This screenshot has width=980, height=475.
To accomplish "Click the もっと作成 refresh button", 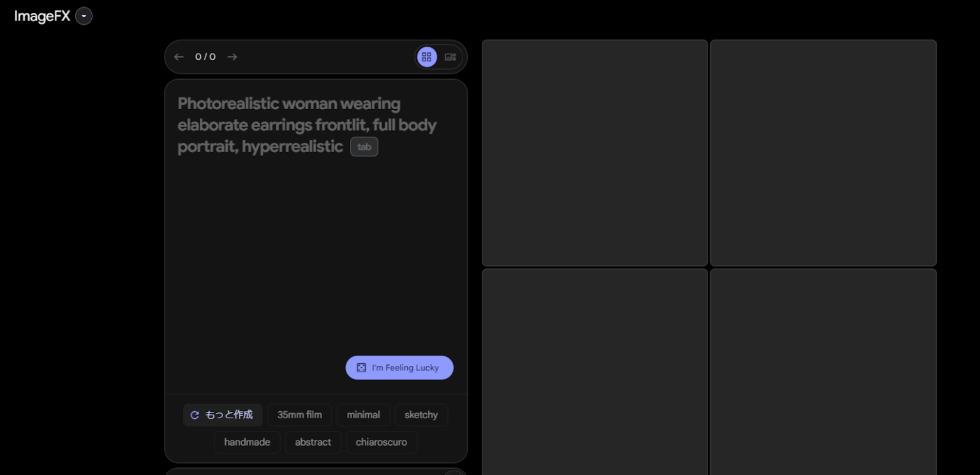I will tap(223, 415).
